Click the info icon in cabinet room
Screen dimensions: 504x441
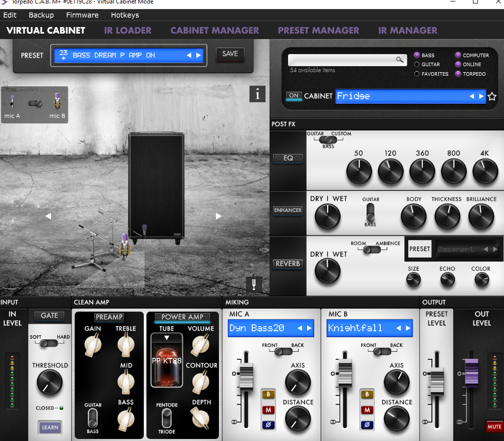coord(257,94)
